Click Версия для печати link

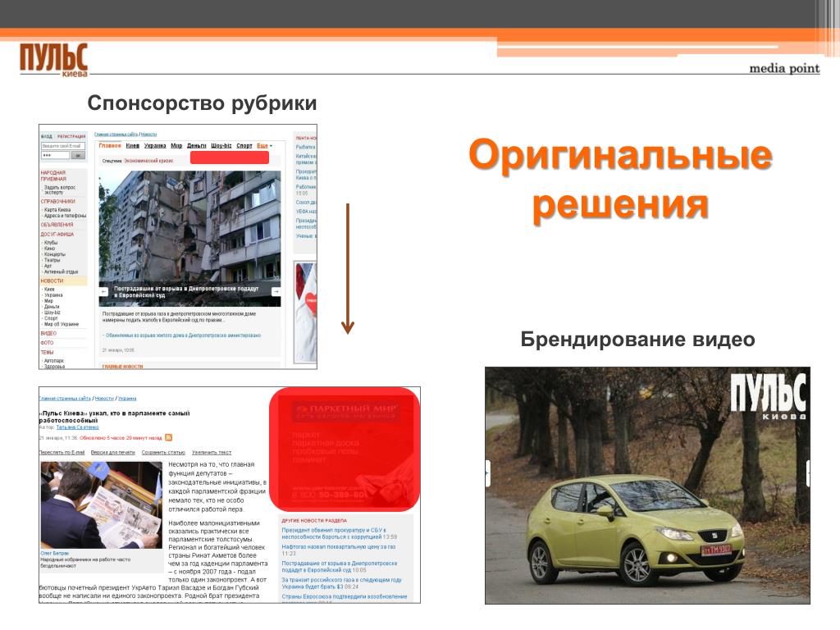coord(113,453)
